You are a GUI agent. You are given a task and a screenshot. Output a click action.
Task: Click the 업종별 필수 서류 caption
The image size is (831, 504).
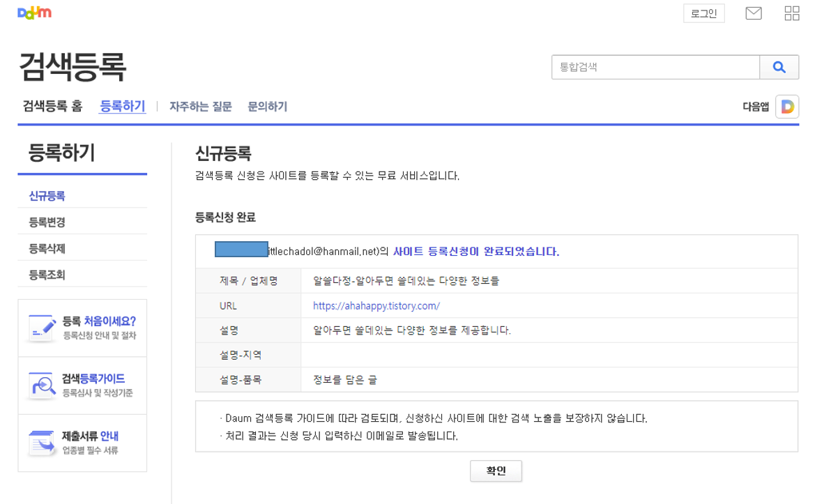[x=90, y=450]
